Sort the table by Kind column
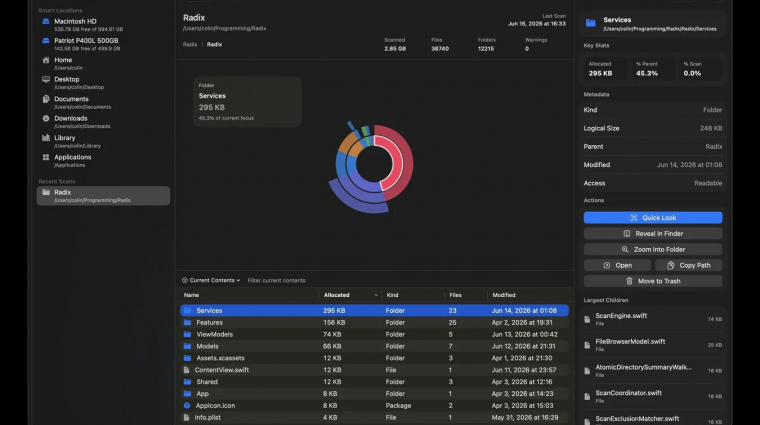The image size is (760, 425). [x=392, y=295]
